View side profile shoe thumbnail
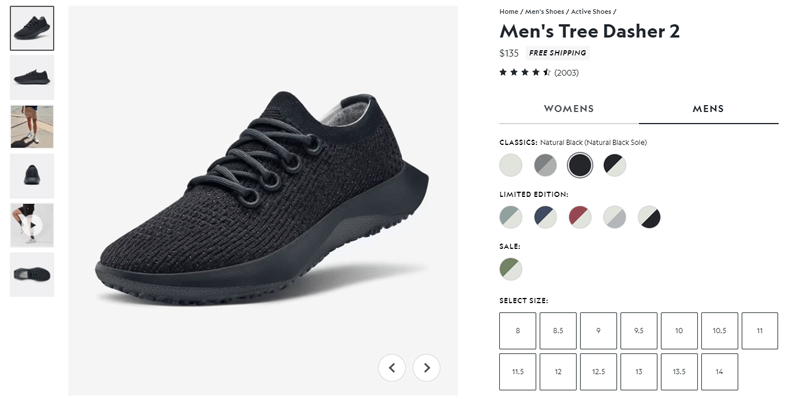 [x=32, y=77]
